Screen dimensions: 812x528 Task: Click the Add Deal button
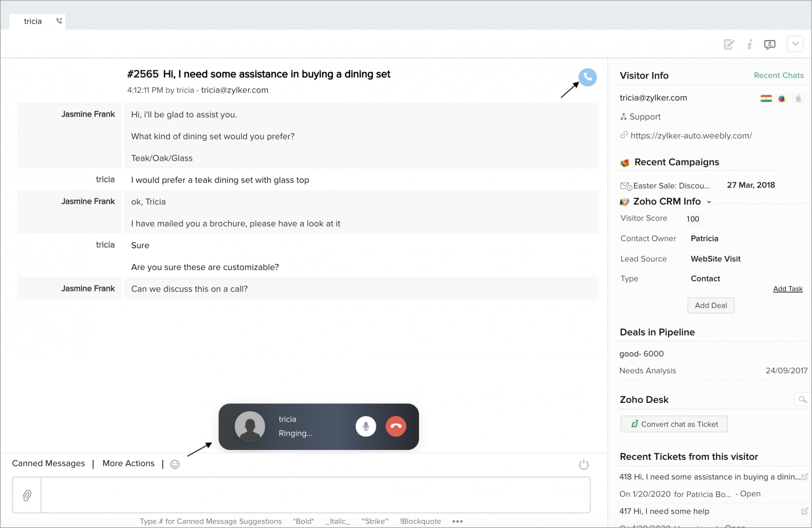tap(711, 305)
